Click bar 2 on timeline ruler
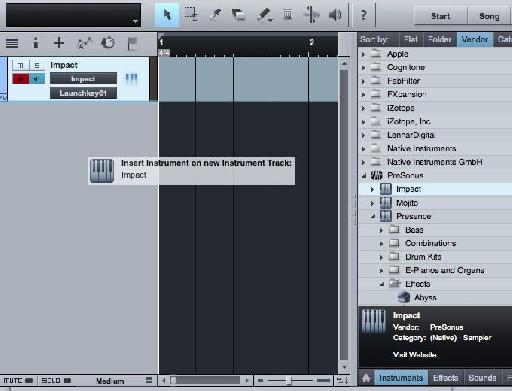This screenshot has height=391, width=512. (311, 42)
